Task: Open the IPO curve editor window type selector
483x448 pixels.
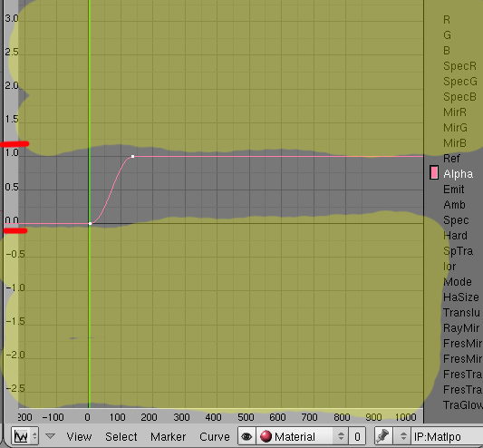Action: [24, 436]
